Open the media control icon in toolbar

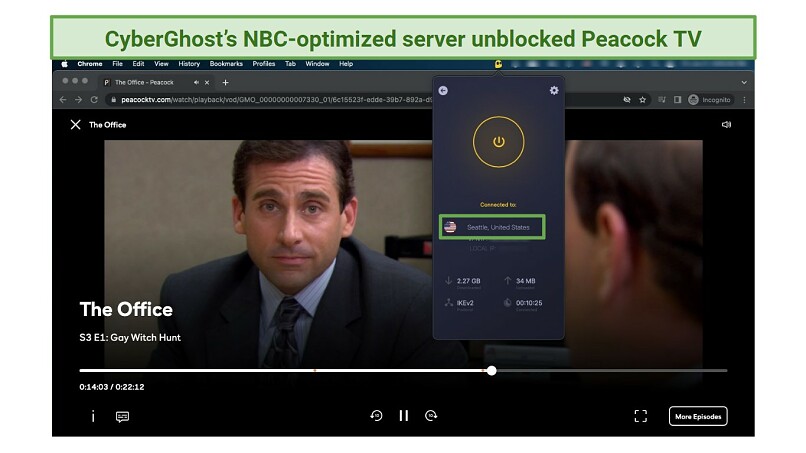(662, 100)
